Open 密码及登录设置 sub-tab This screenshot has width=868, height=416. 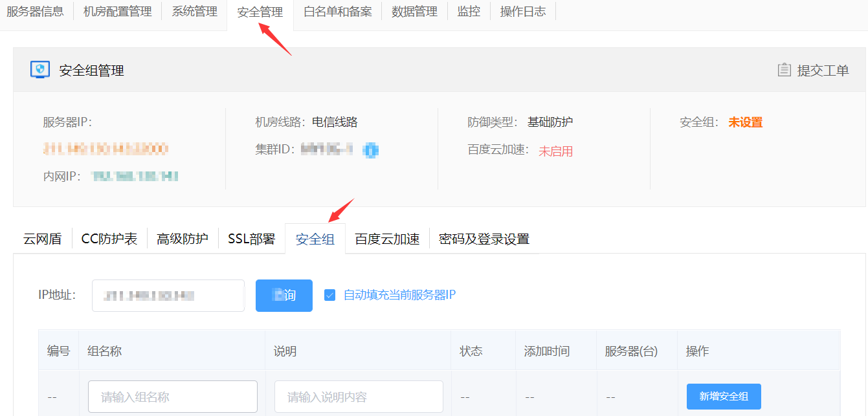coord(484,239)
